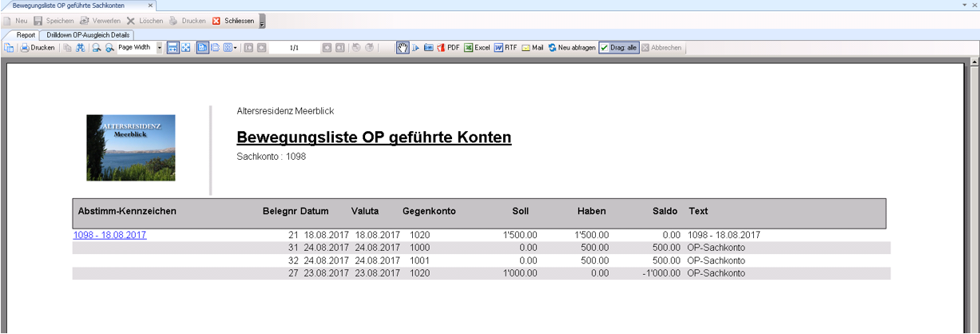The image size is (980, 334).
Task: Export the report to Excel
Action: [x=477, y=48]
